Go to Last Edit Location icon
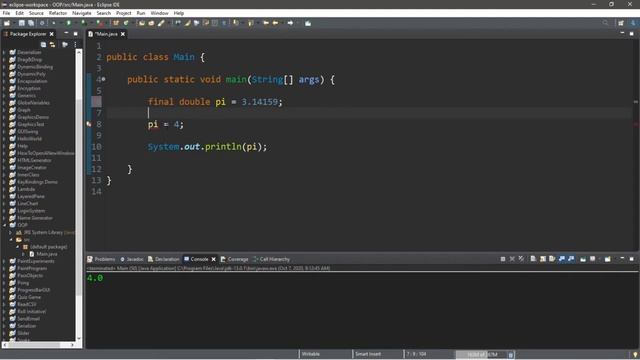This screenshot has height=360, width=640. click(266, 23)
